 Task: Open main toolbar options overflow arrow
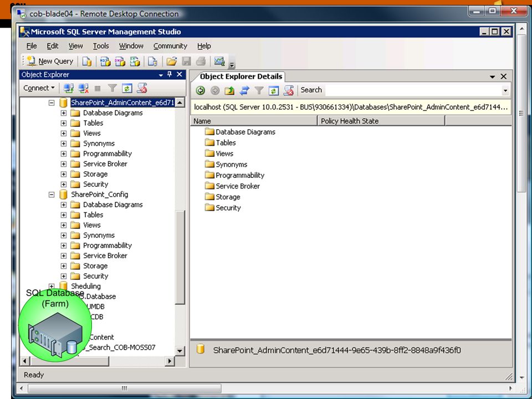(232, 64)
